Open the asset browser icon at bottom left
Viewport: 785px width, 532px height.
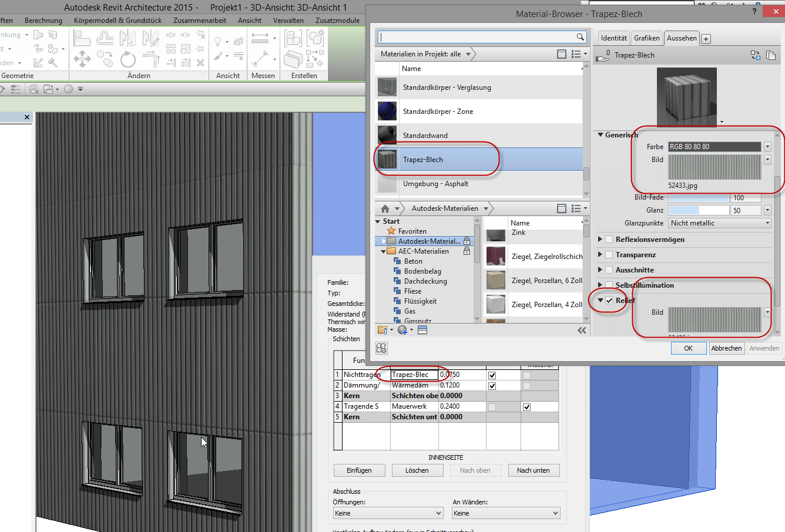coord(381,348)
